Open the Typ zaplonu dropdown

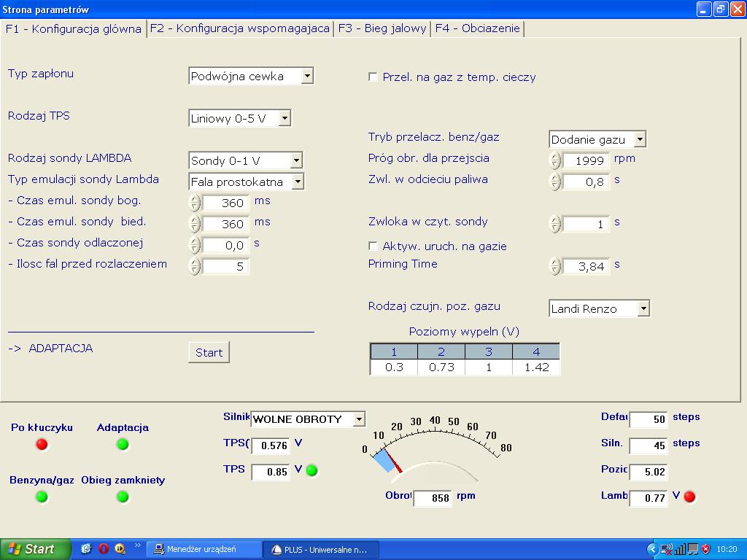pos(307,76)
